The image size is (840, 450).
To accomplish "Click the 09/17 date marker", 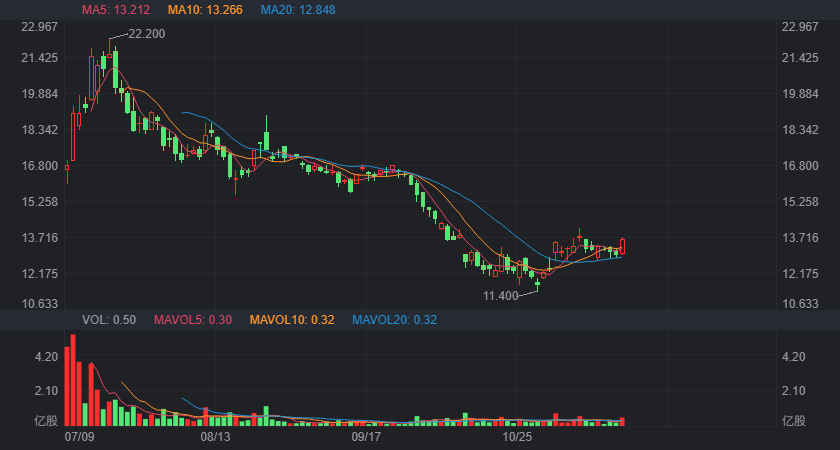I will point(365,437).
